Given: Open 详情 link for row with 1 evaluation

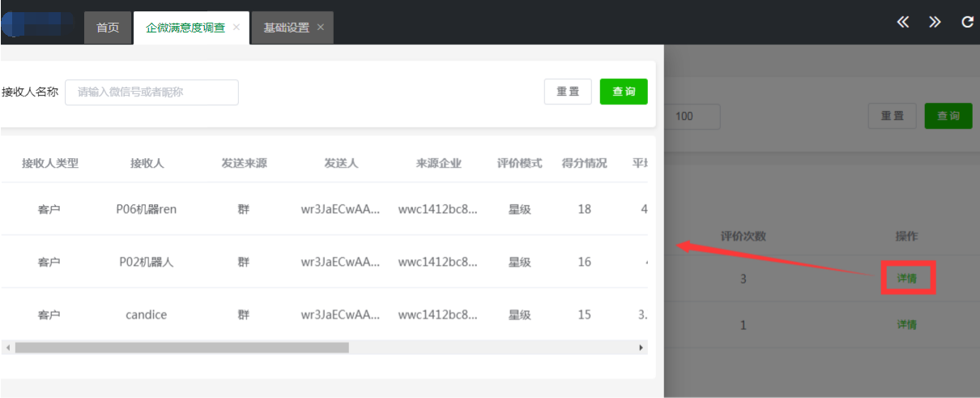Looking at the screenshot, I should point(907,325).
